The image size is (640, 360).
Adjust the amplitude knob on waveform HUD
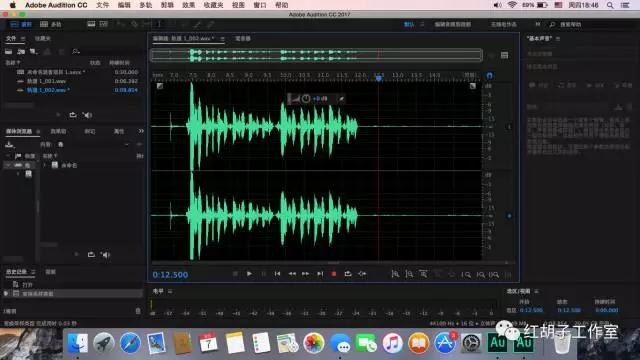click(x=306, y=98)
